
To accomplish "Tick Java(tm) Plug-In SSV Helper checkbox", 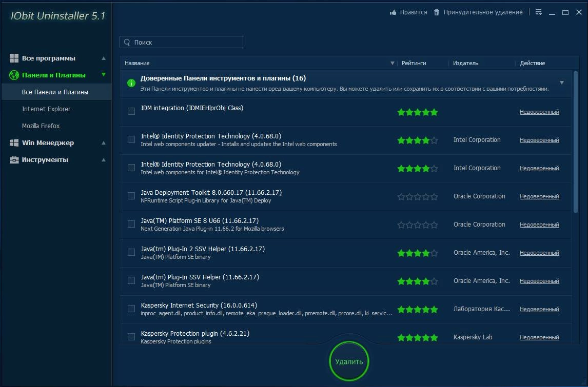I will pos(131,280).
